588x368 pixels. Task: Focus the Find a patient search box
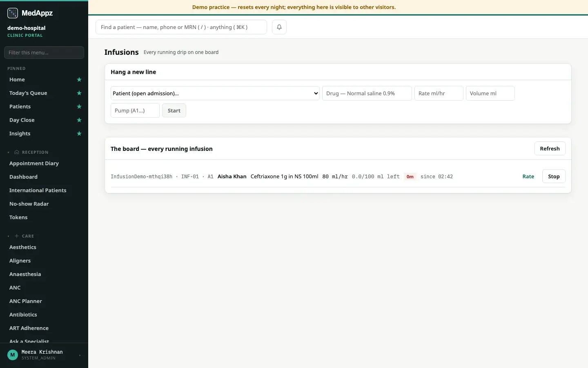coord(181,27)
